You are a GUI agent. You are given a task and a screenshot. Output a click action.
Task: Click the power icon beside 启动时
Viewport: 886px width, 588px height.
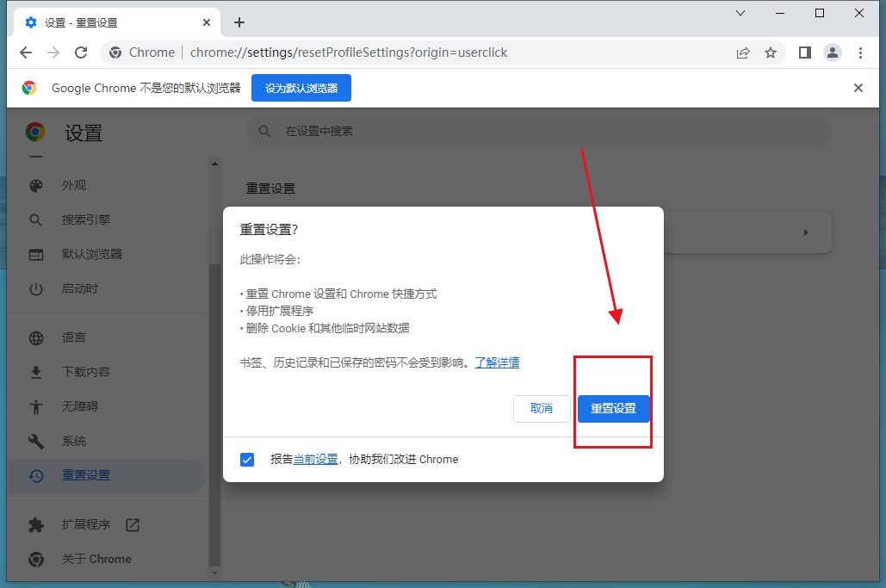pyautogui.click(x=35, y=289)
